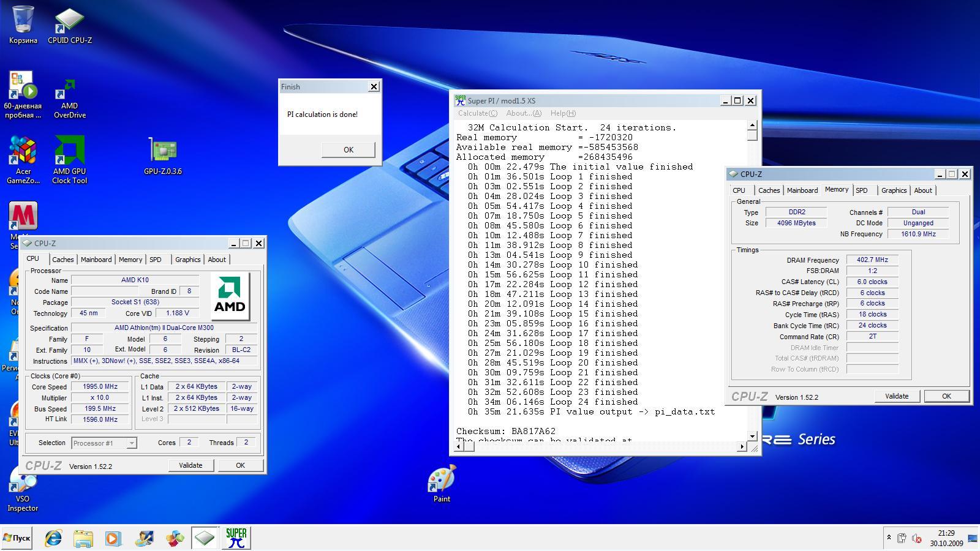Select Graphics tab in right CPU-Z window
The height and width of the screenshot is (551, 980).
pyautogui.click(x=894, y=190)
